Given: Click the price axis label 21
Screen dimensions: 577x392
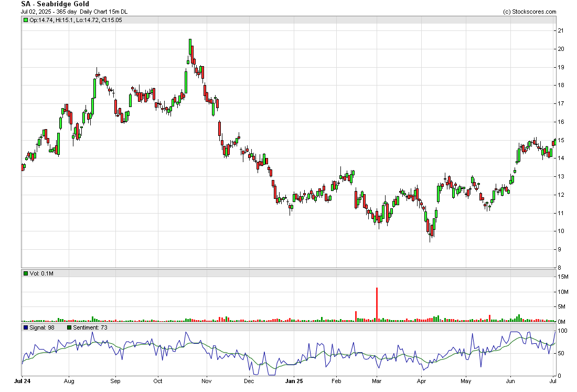Looking at the screenshot, I should coord(561,30).
